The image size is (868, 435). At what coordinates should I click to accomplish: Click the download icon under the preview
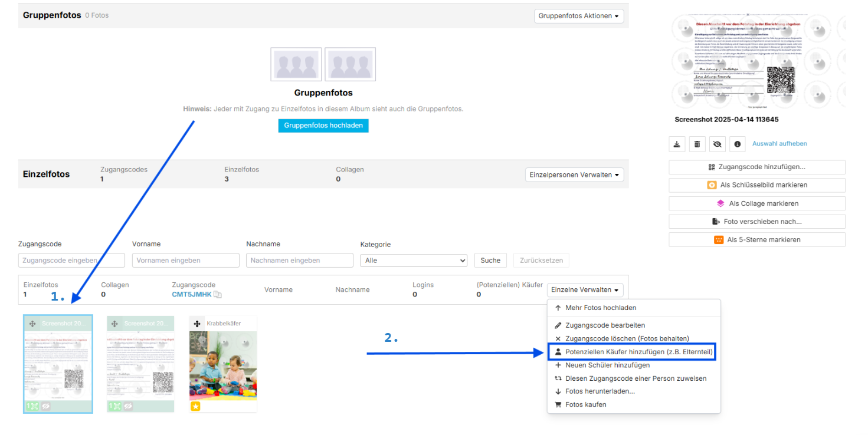[677, 144]
